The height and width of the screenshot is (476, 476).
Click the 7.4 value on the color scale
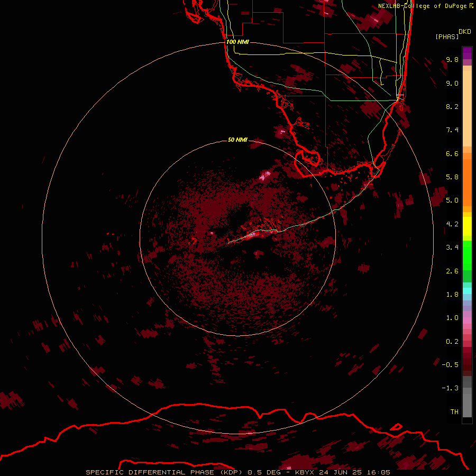click(x=452, y=130)
